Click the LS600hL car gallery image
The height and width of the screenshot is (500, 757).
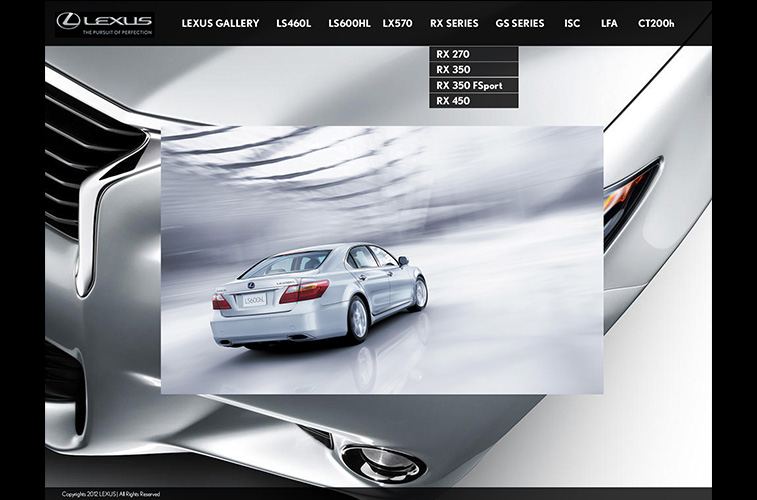[x=382, y=260]
